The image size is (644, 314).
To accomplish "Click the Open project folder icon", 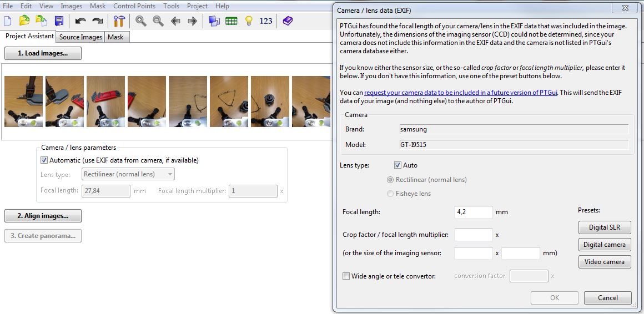I will [x=24, y=21].
